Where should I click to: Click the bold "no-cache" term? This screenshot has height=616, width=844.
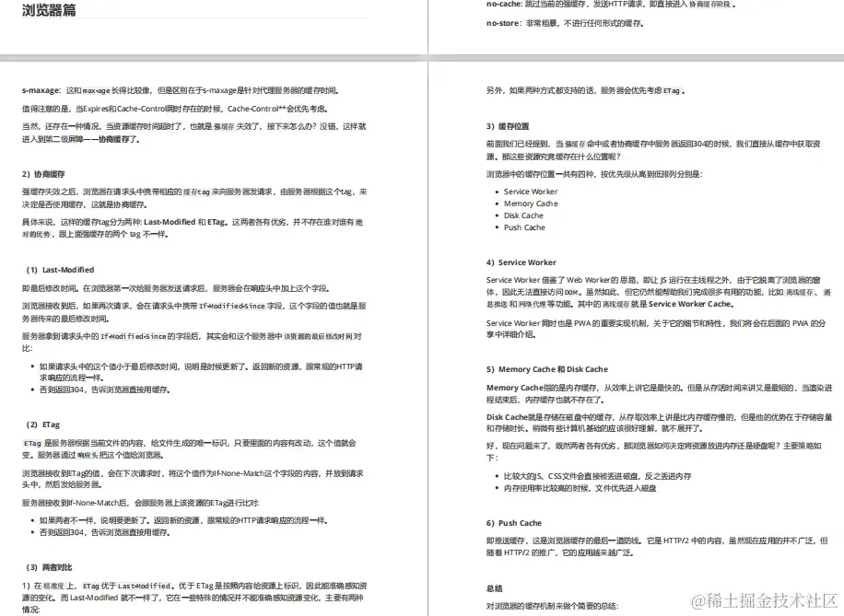498,3
